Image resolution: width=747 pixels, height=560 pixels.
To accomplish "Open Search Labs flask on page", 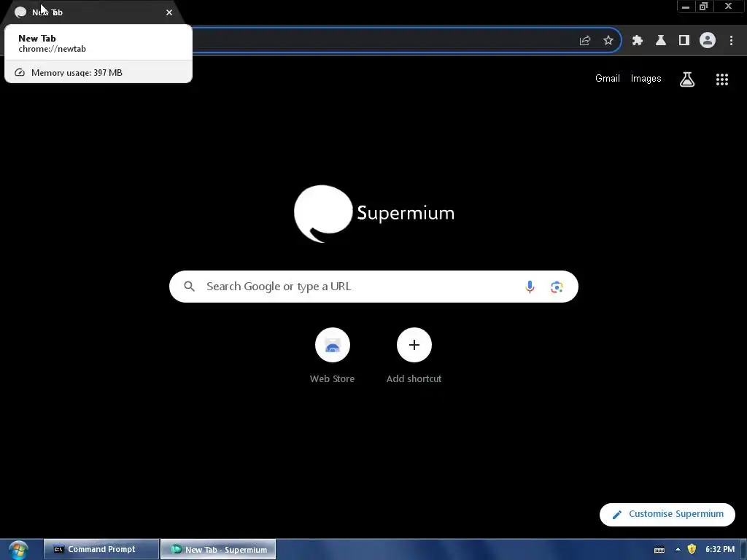I will coord(687,79).
